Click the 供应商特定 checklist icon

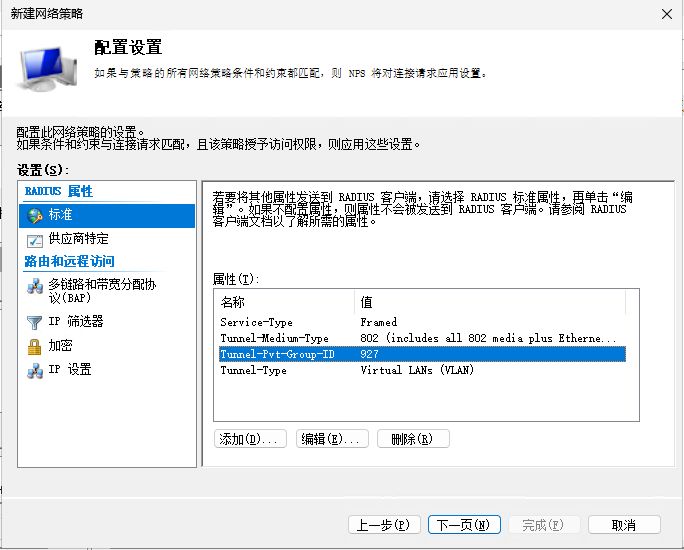click(x=35, y=240)
